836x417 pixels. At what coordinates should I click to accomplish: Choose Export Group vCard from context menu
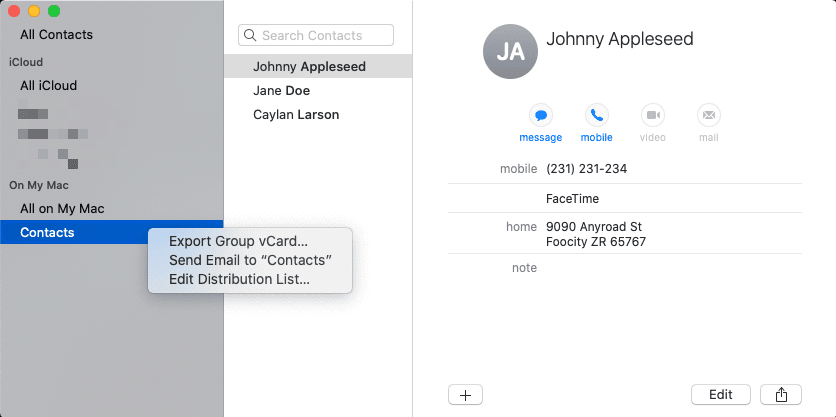coord(238,242)
